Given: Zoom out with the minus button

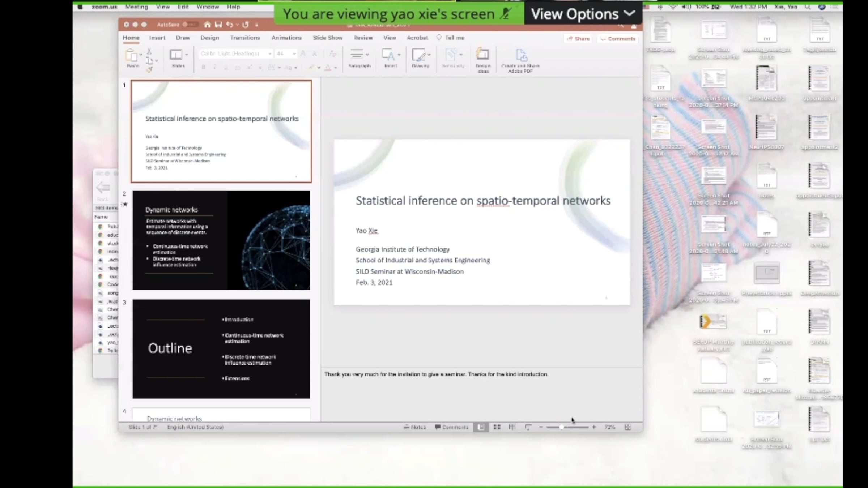Looking at the screenshot, I should tap(541, 427).
